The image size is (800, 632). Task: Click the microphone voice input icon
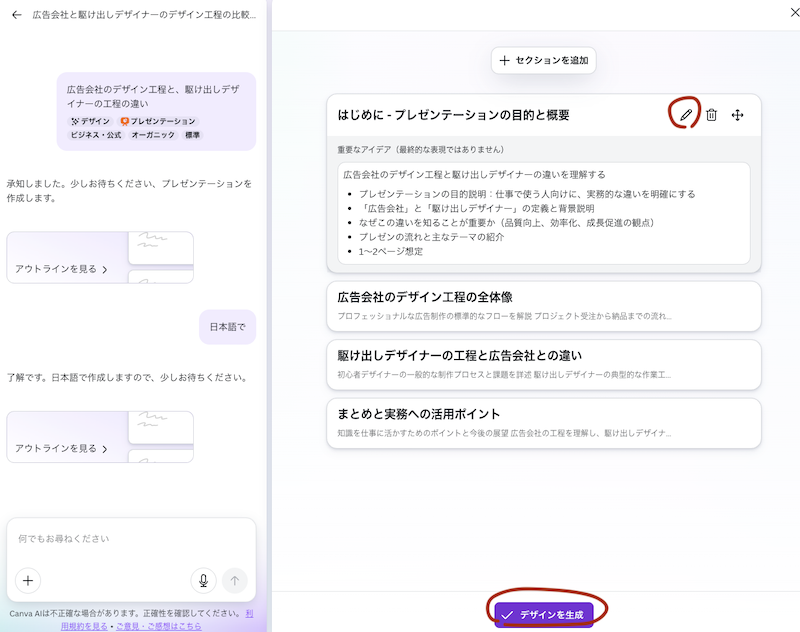(x=203, y=580)
